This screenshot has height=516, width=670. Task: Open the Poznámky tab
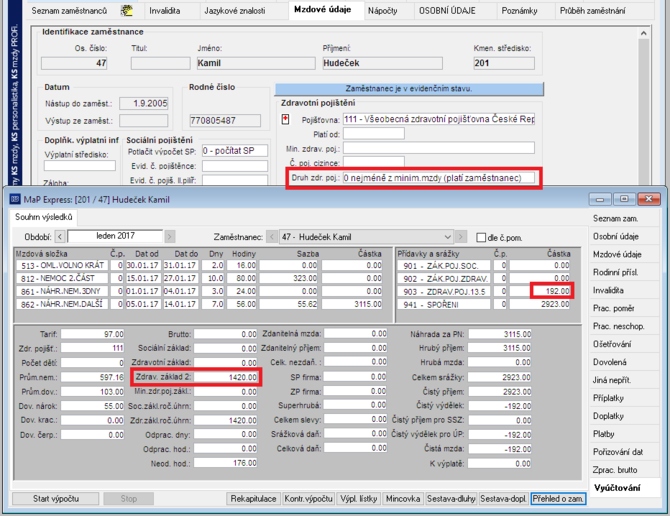(x=519, y=11)
